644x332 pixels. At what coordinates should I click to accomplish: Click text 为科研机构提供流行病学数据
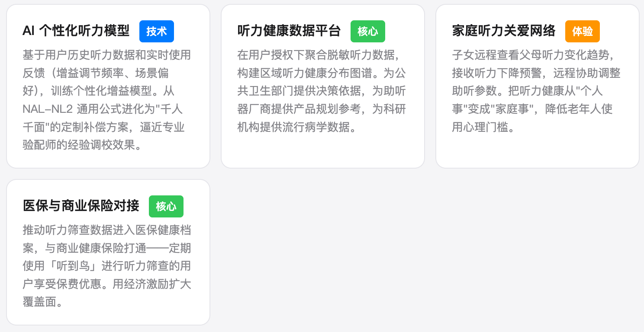pos(322,118)
